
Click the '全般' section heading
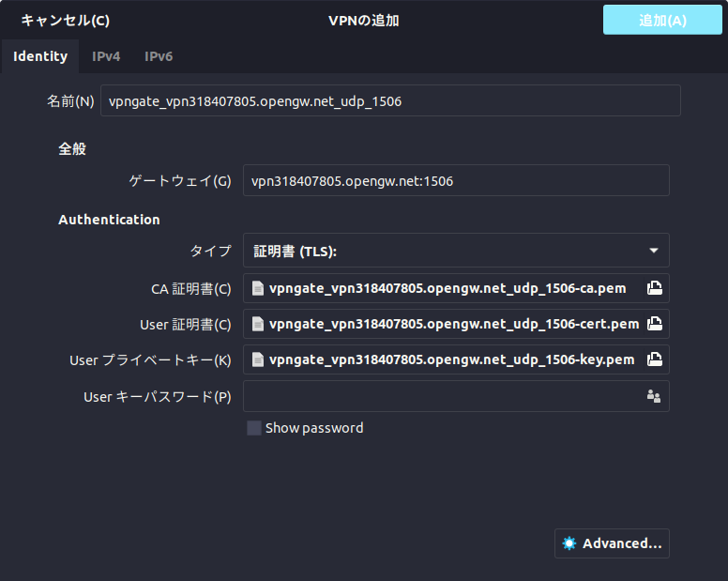click(72, 149)
